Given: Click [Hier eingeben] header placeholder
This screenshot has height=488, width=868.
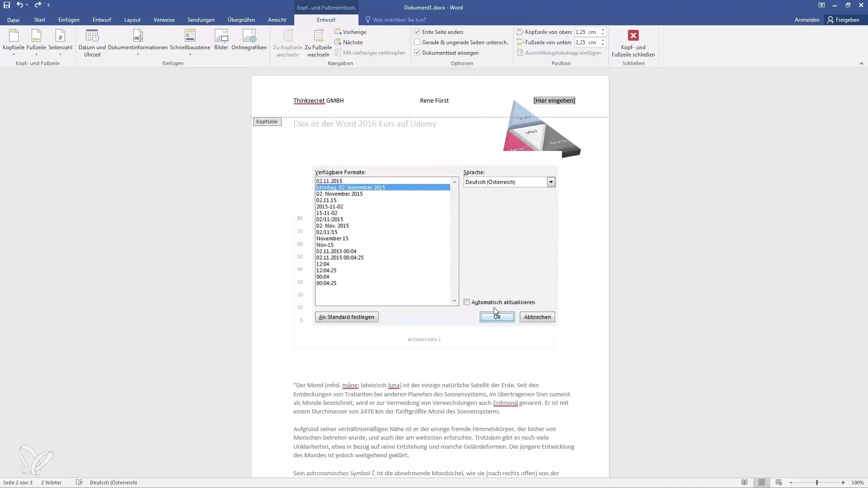Looking at the screenshot, I should [554, 100].
